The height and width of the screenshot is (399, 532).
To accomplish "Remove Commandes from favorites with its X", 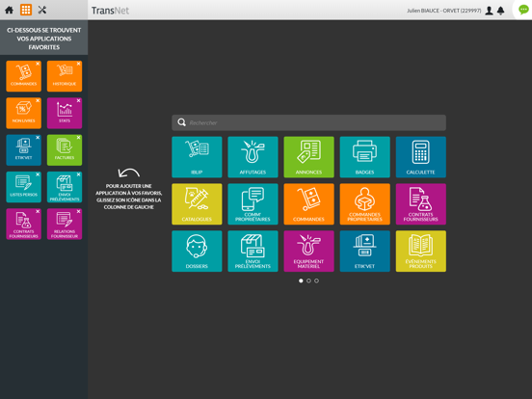I will tap(38, 64).
